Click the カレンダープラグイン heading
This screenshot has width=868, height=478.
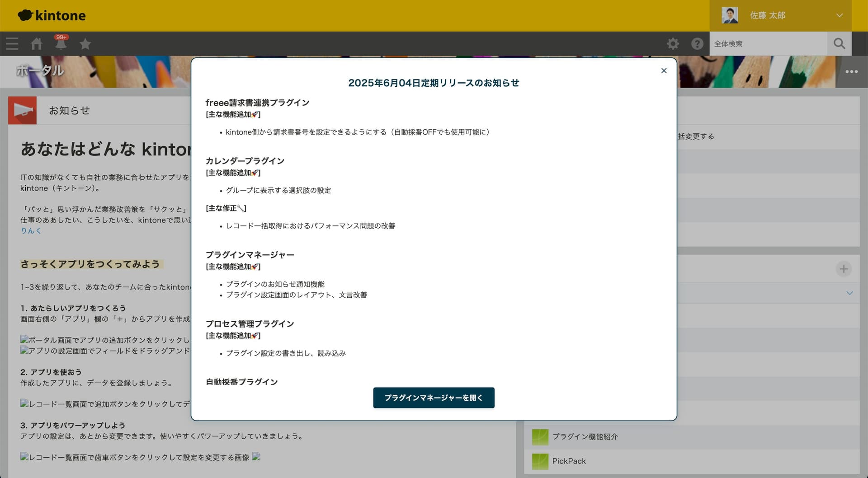tap(245, 161)
